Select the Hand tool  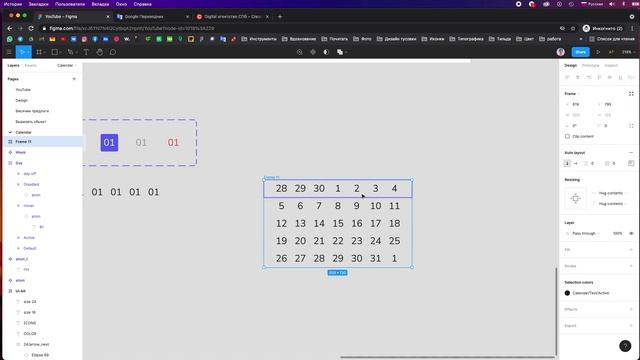tap(100, 52)
